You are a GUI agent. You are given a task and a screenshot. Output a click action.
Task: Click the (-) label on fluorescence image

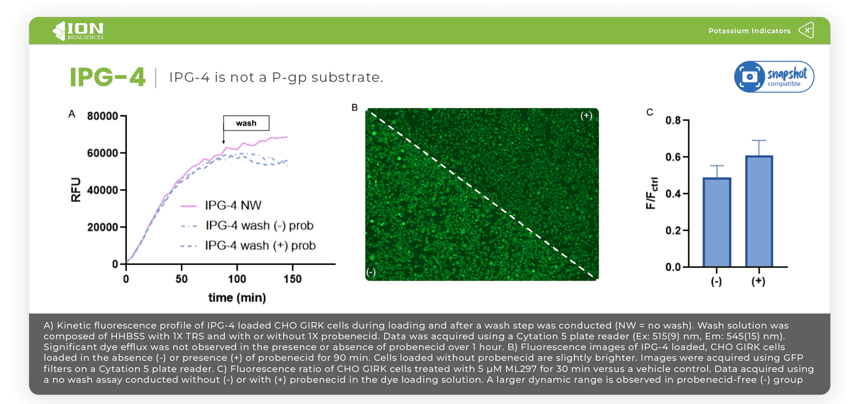tap(371, 272)
